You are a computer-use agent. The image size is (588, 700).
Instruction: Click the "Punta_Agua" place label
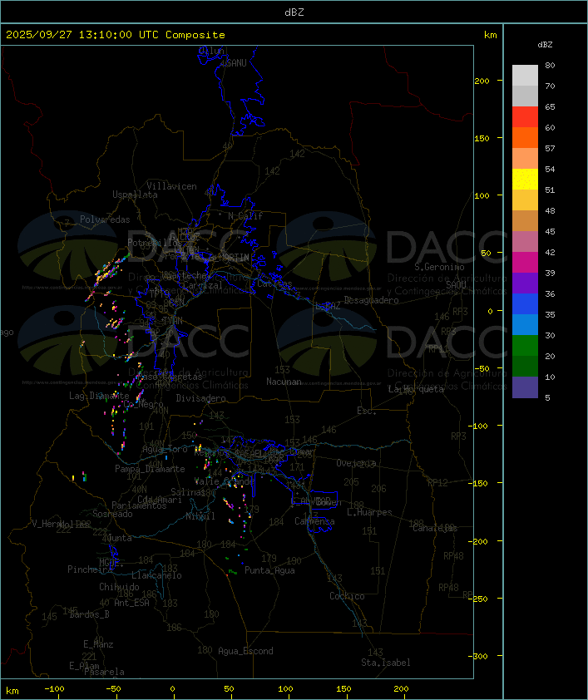click(x=269, y=570)
